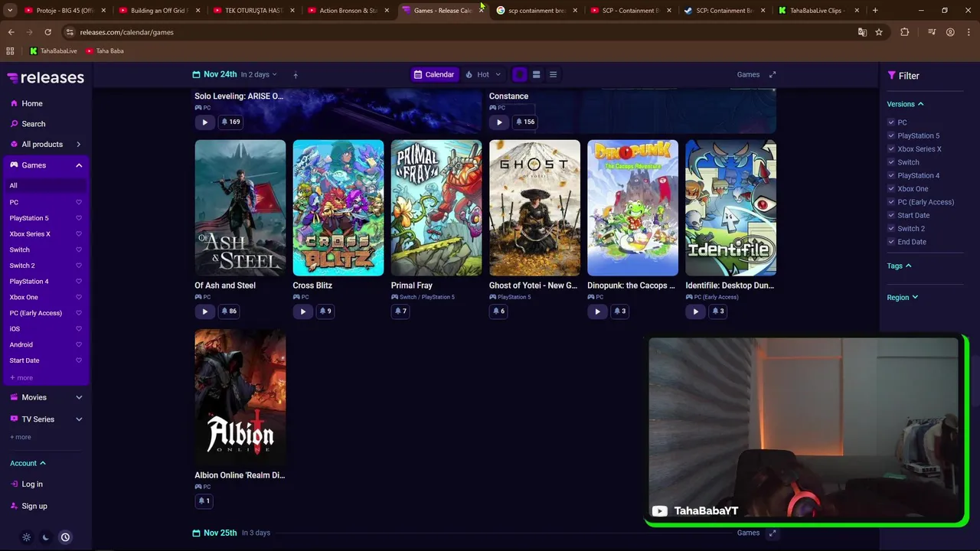Select iOS platform in sidebar
980x551 pixels.
coord(15,329)
